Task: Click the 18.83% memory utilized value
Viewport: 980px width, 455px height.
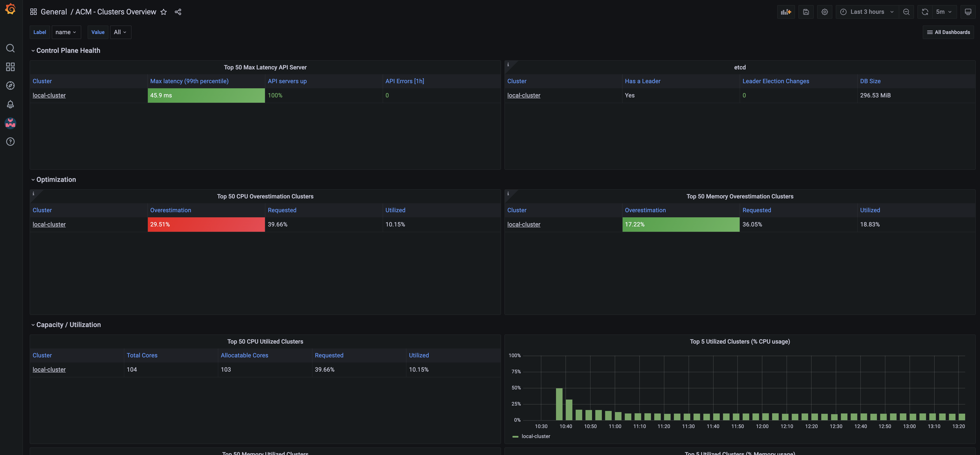Action: coord(870,224)
